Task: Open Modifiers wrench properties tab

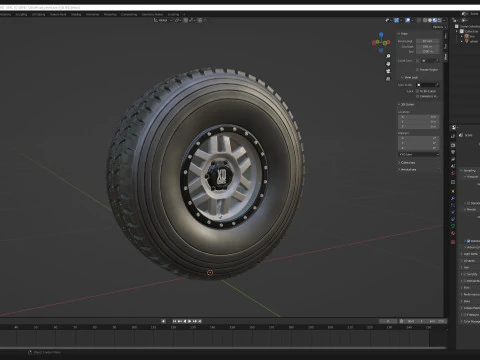Action: (453, 198)
